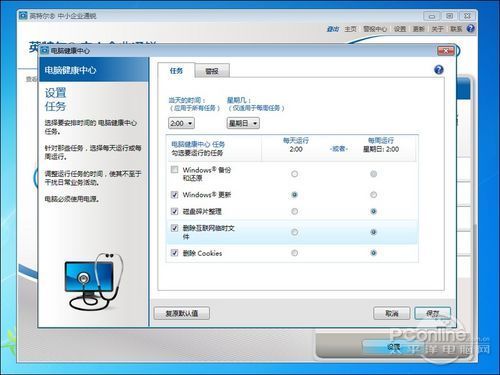Open 主页 in main window menu

click(350, 29)
